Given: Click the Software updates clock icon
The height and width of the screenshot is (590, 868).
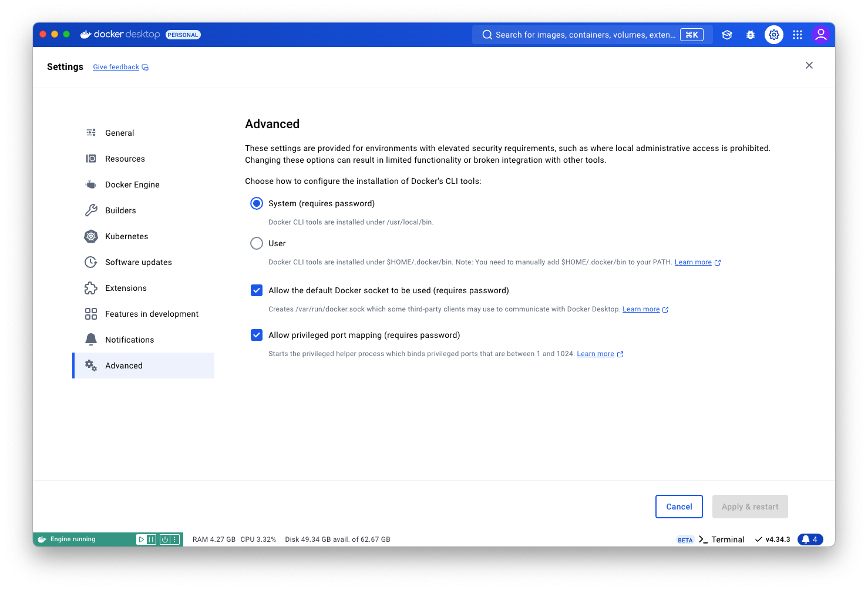Looking at the screenshot, I should click(91, 262).
